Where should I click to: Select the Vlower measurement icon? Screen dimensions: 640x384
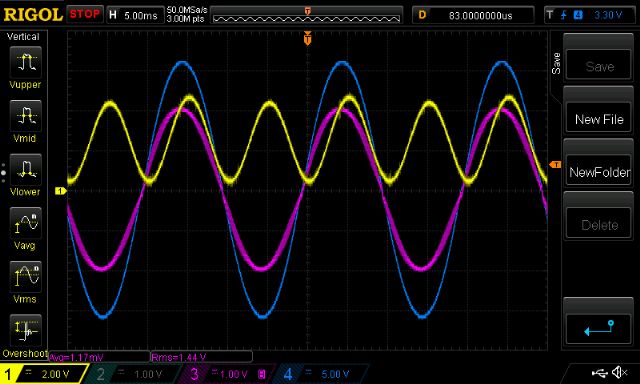point(25,169)
